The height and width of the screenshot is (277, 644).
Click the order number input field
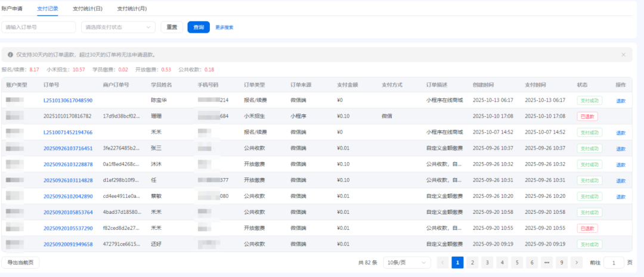[x=39, y=27]
